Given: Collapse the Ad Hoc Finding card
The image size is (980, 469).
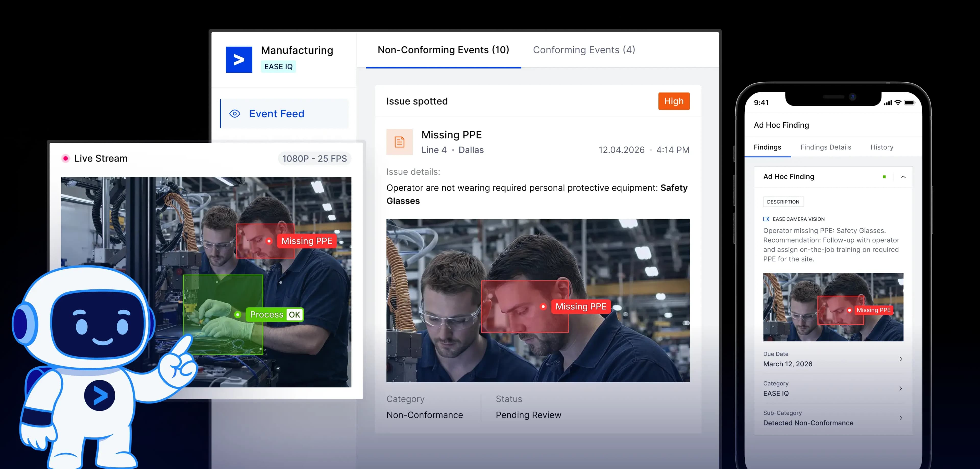Looking at the screenshot, I should [903, 177].
